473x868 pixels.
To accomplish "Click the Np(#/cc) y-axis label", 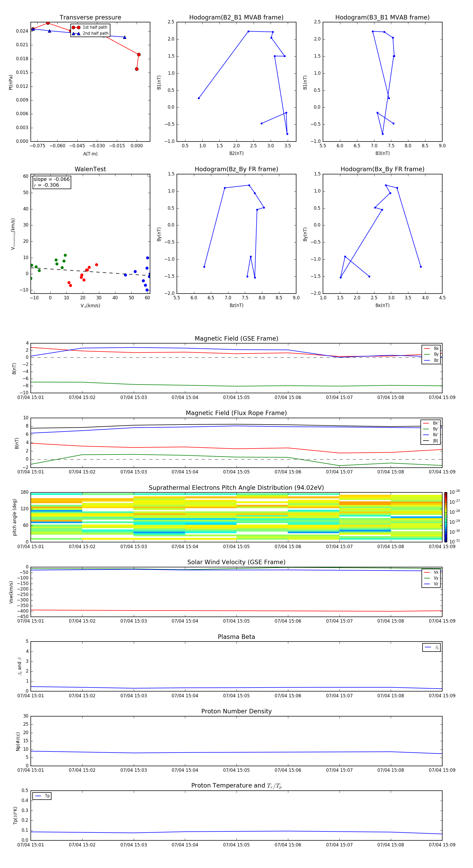I will point(18,741).
